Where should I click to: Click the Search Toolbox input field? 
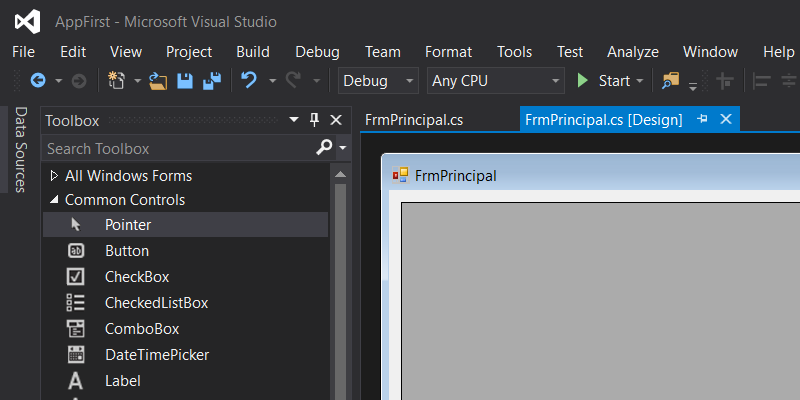pos(175,148)
